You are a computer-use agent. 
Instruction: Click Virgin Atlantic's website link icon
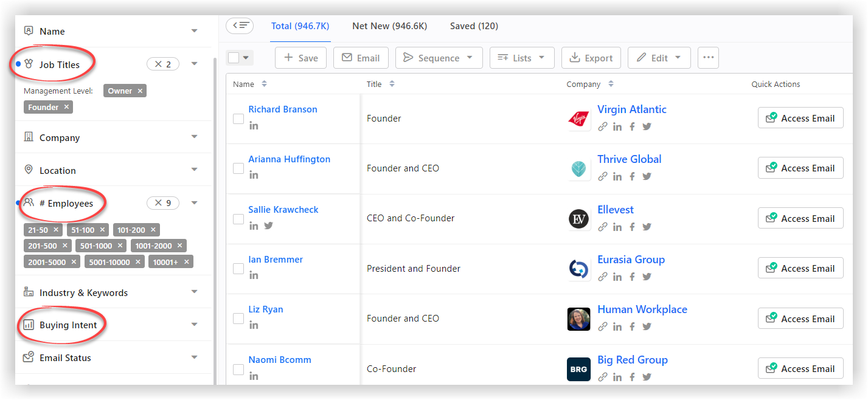click(x=603, y=126)
